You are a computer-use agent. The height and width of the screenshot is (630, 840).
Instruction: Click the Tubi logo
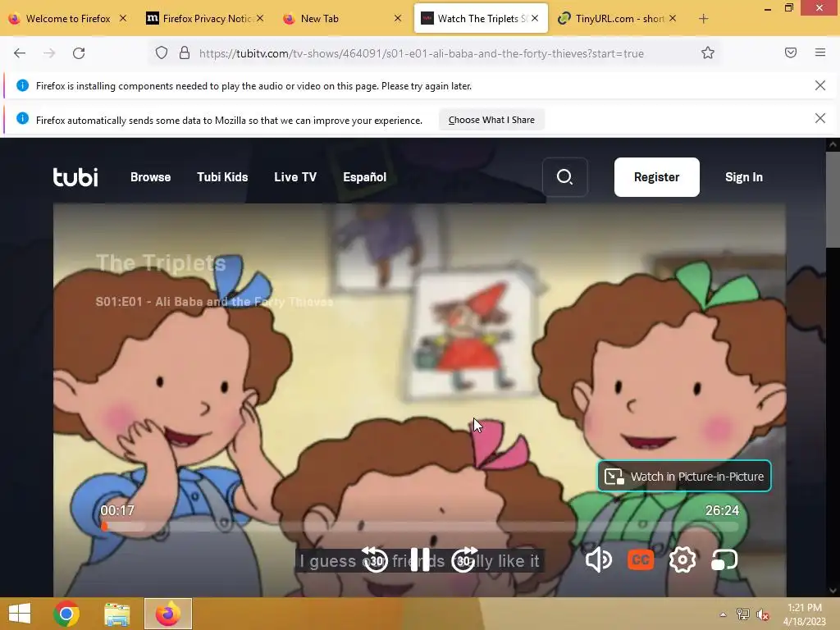[x=75, y=177]
